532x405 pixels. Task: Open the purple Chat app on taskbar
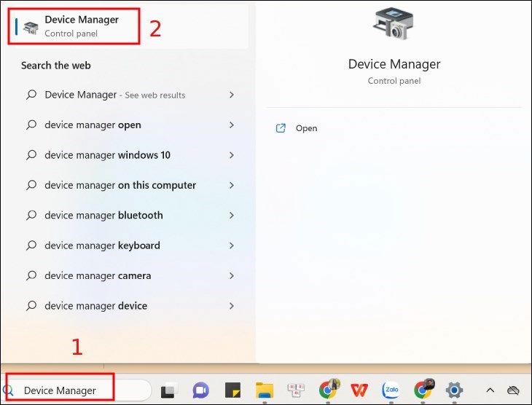point(201,390)
